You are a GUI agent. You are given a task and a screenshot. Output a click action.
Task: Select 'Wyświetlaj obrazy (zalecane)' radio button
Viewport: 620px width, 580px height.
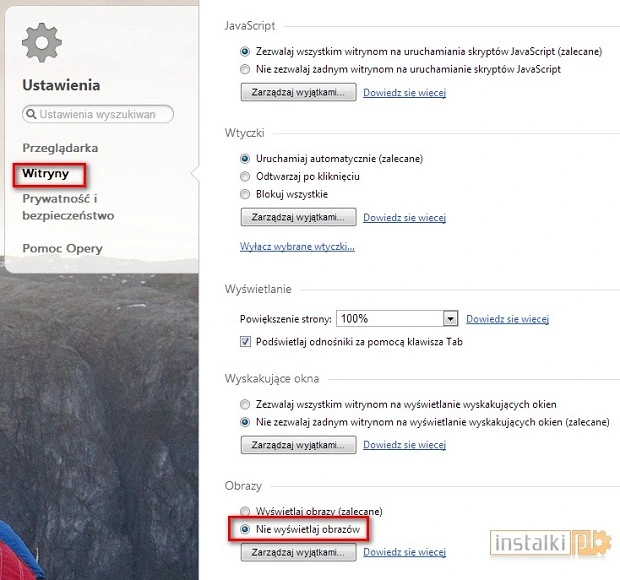tap(245, 511)
